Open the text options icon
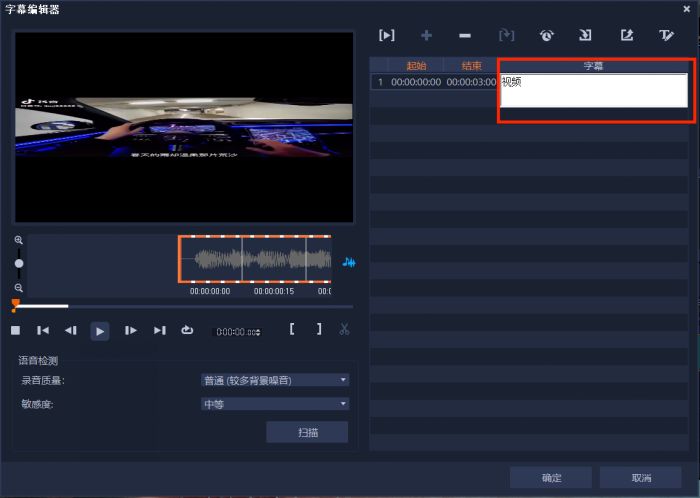 click(x=667, y=35)
